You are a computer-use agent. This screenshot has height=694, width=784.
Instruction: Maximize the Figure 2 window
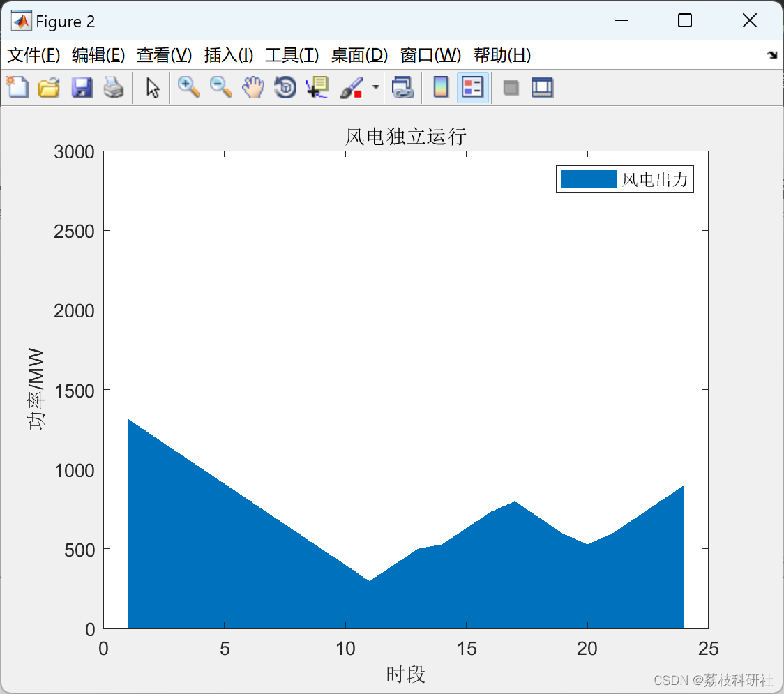click(x=684, y=20)
